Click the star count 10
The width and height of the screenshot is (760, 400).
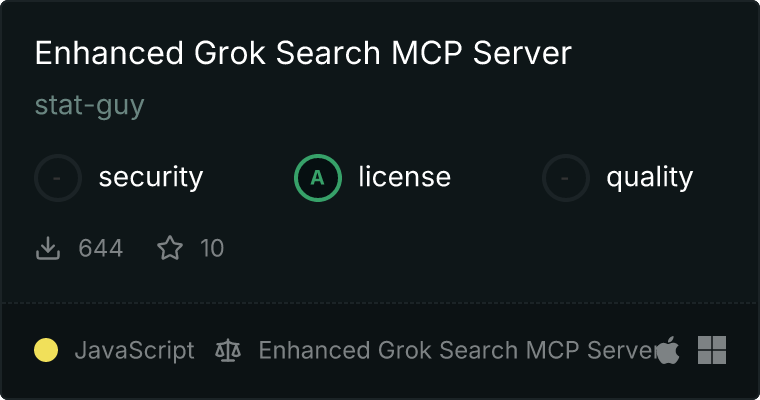[212, 248]
